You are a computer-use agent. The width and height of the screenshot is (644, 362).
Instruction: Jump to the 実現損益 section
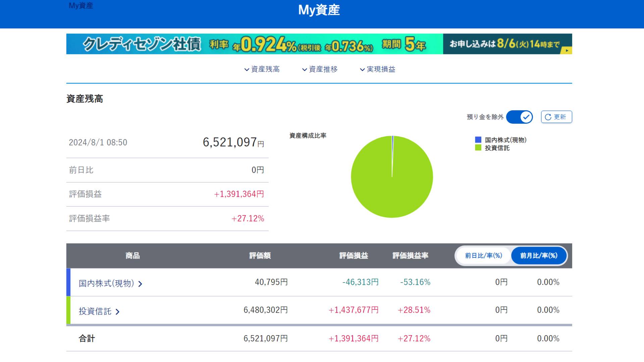[378, 69]
